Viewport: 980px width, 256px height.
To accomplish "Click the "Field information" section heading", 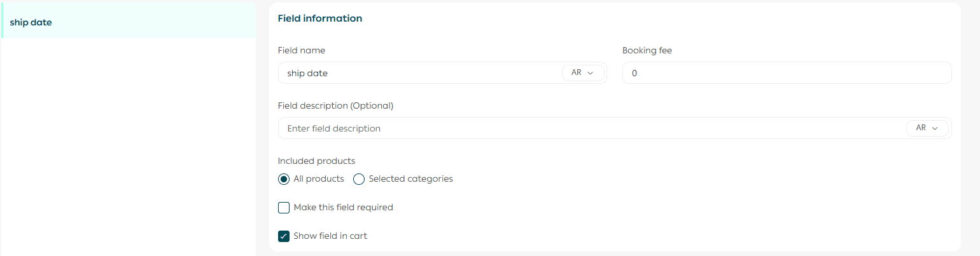I will pos(320,18).
